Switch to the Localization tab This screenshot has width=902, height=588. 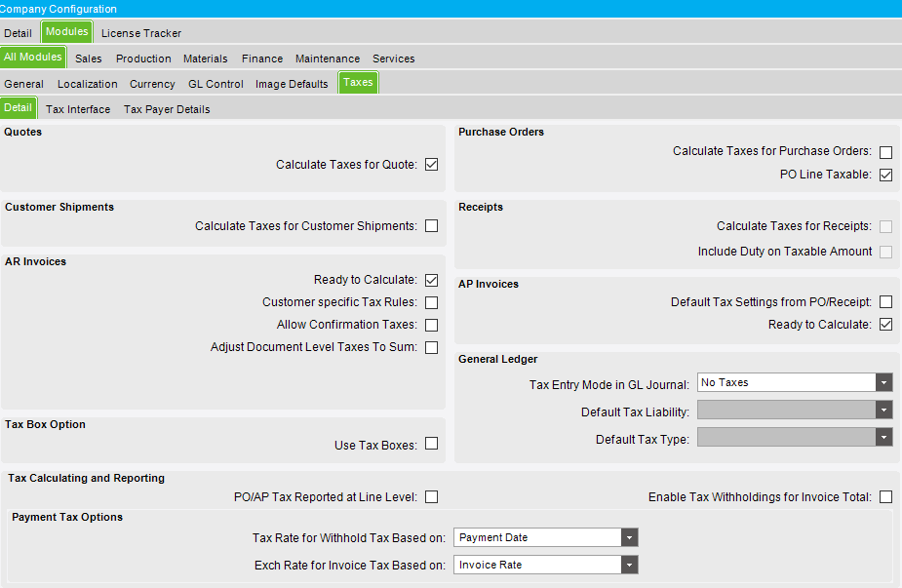(x=88, y=84)
